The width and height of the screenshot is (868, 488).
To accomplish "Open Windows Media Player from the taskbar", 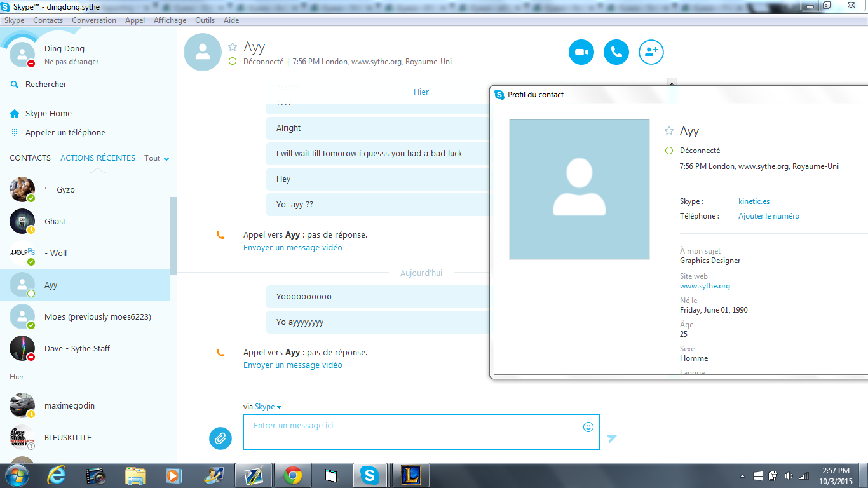I will pyautogui.click(x=174, y=475).
